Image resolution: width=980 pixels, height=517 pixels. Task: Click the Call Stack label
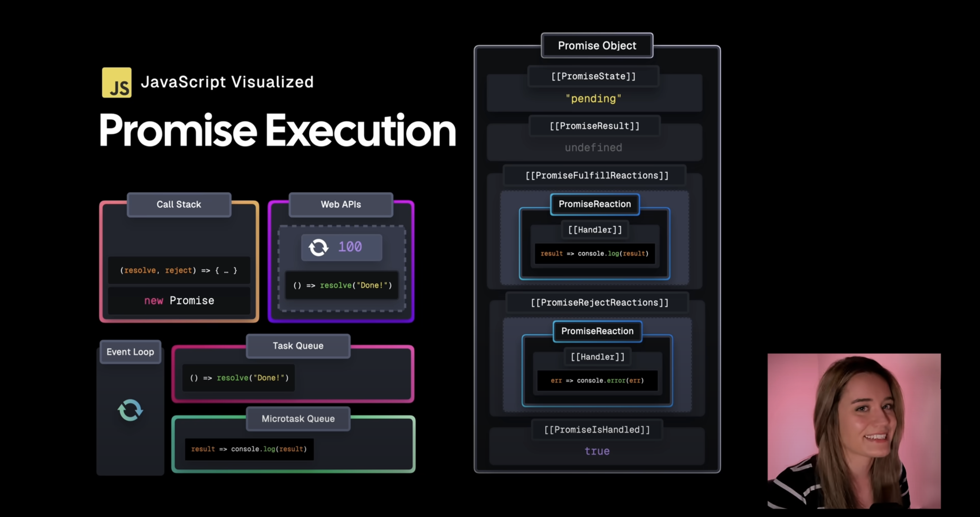click(x=179, y=204)
